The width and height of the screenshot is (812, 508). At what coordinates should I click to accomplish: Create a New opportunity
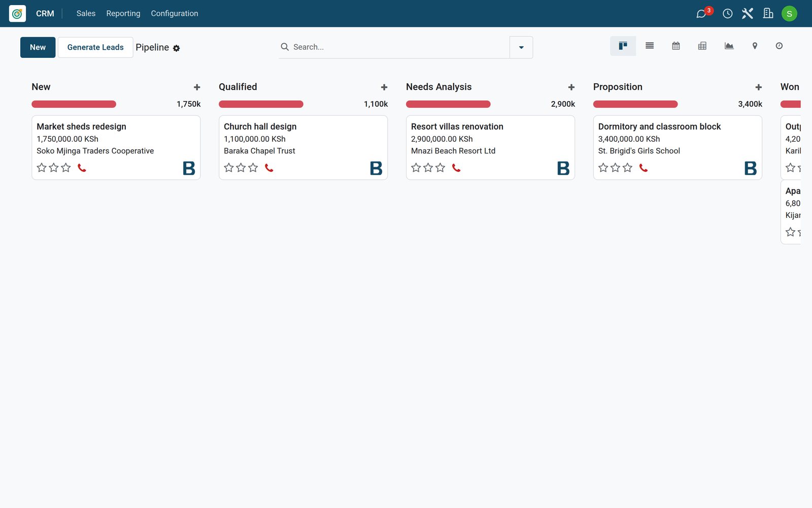[38, 47]
